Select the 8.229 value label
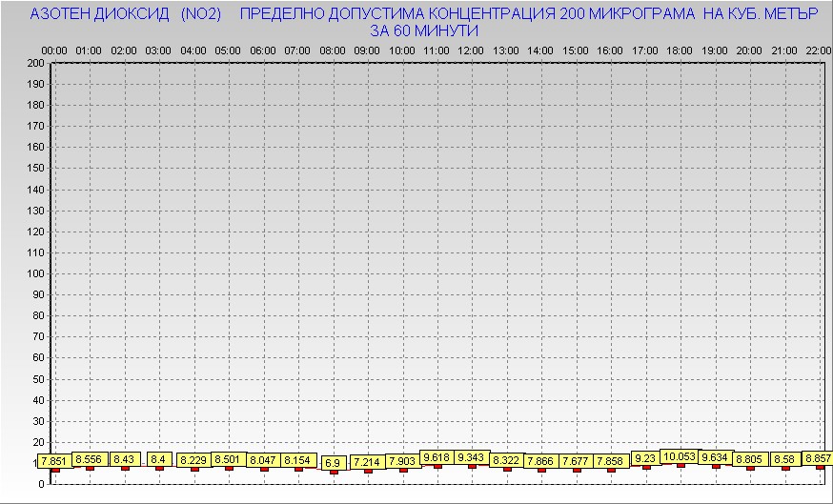The image size is (833, 504). click(194, 460)
